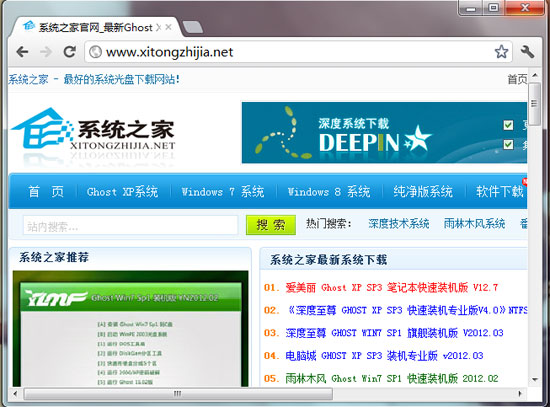The width and height of the screenshot is (550, 407).
Task: Open Windows 7 系统 menu item
Action: point(223,192)
